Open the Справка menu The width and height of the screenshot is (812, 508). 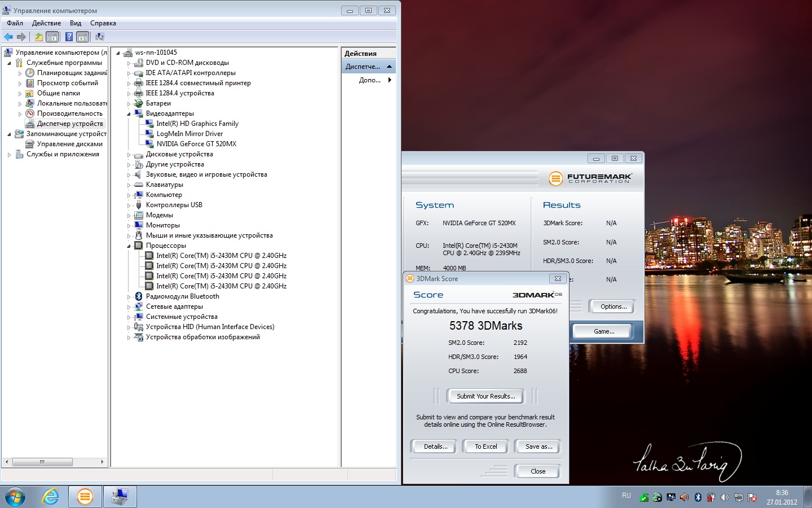[103, 23]
